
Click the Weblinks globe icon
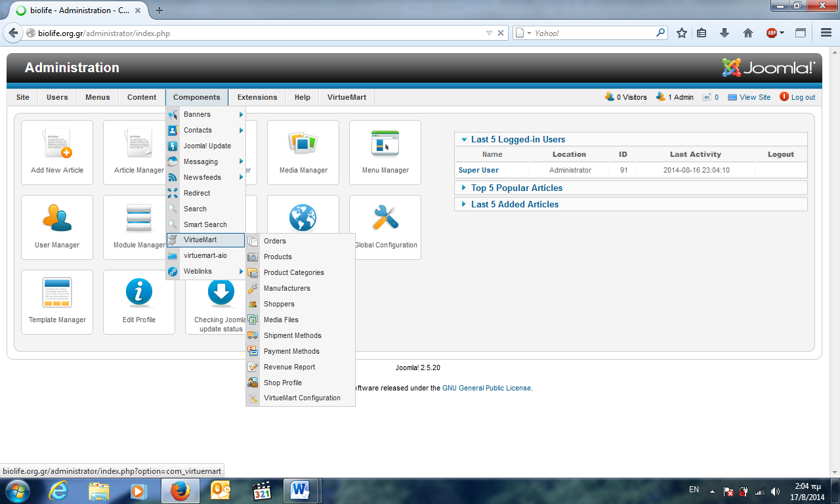(173, 271)
